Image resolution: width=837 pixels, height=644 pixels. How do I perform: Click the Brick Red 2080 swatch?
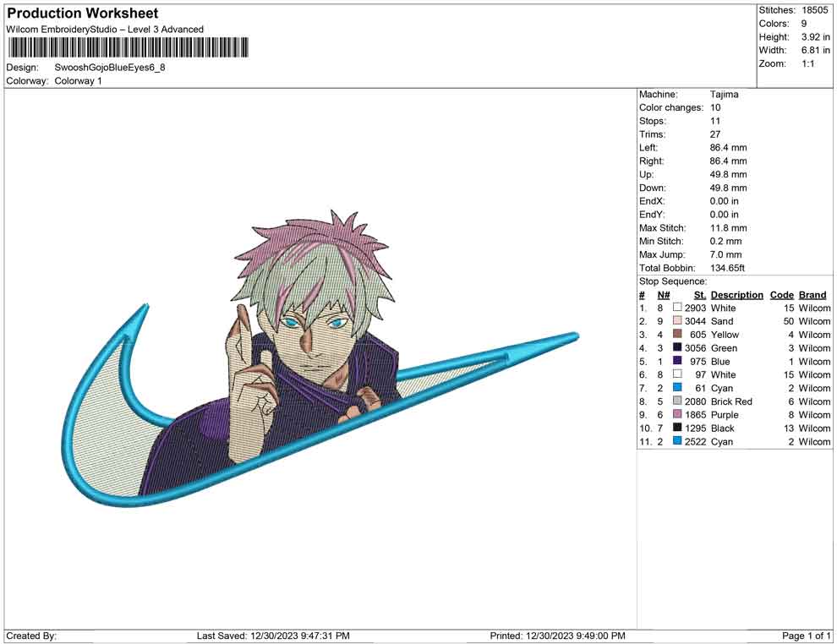pos(677,401)
